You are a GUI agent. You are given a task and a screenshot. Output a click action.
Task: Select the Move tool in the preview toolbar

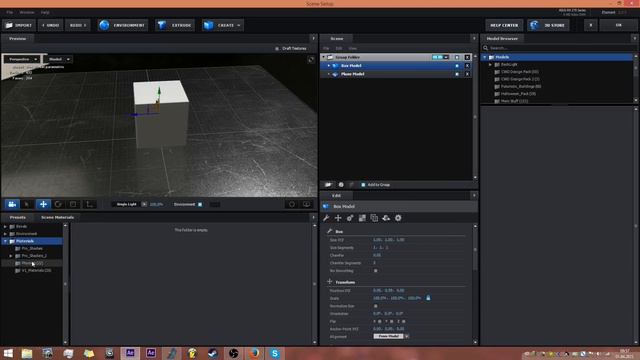pos(43,204)
